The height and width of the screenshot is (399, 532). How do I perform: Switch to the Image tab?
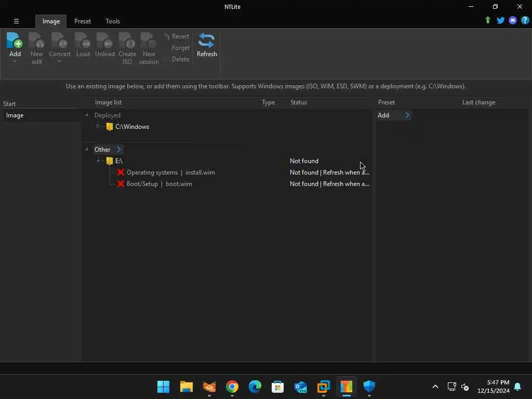point(51,21)
